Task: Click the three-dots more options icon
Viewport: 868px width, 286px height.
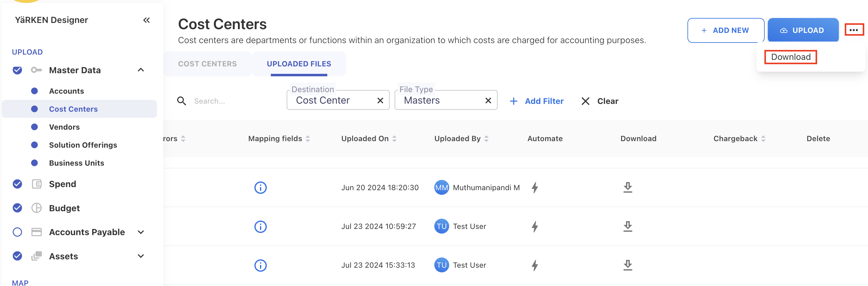Action: click(x=853, y=30)
